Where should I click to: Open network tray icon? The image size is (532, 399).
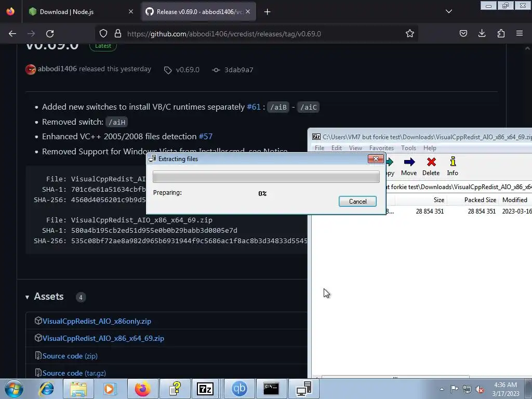point(467,389)
